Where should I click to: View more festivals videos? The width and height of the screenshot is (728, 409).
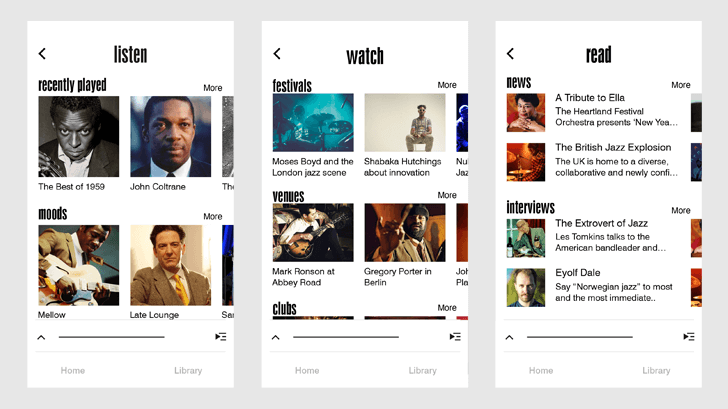pyautogui.click(x=446, y=85)
